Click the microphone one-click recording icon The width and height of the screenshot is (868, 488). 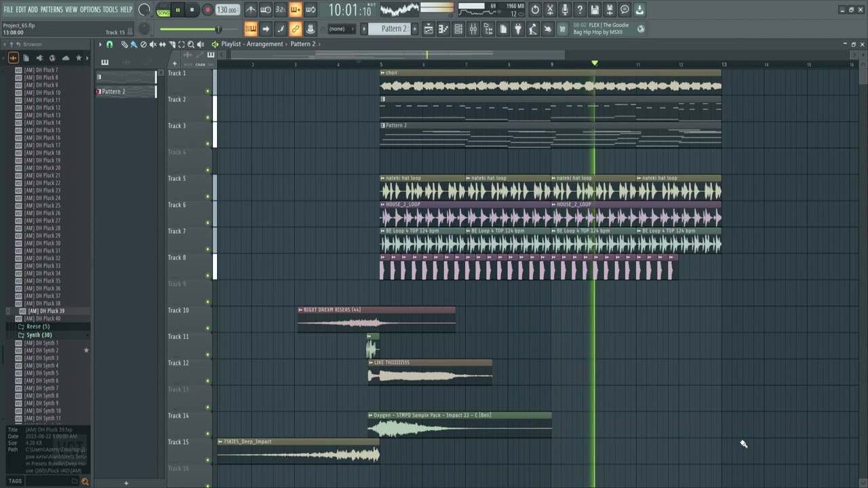(565, 9)
